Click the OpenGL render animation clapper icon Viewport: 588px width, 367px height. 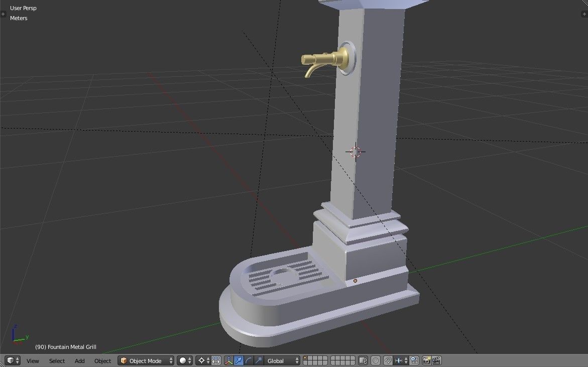click(x=436, y=360)
